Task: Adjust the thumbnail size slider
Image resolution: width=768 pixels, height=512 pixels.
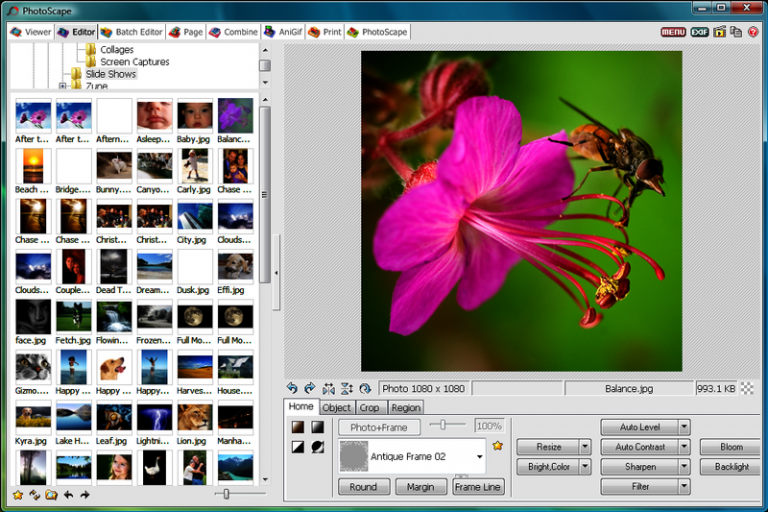Action: (227, 494)
